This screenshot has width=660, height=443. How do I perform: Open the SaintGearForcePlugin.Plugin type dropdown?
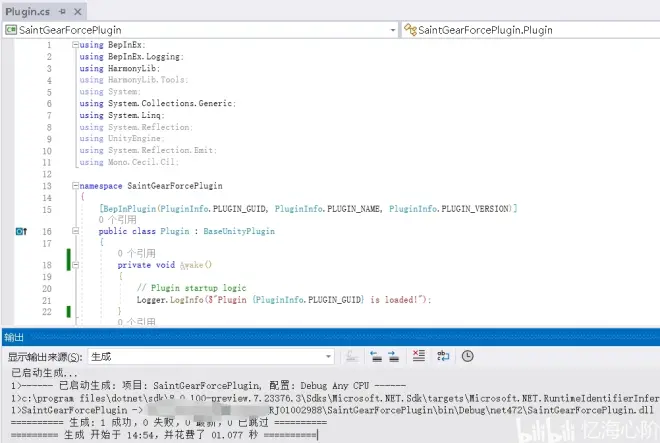pos(530,29)
